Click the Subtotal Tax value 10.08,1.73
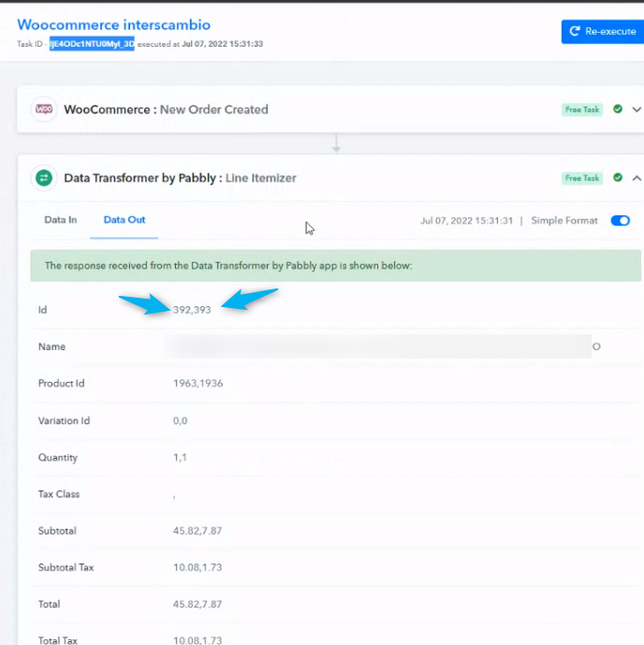The image size is (644, 645). pyautogui.click(x=198, y=567)
